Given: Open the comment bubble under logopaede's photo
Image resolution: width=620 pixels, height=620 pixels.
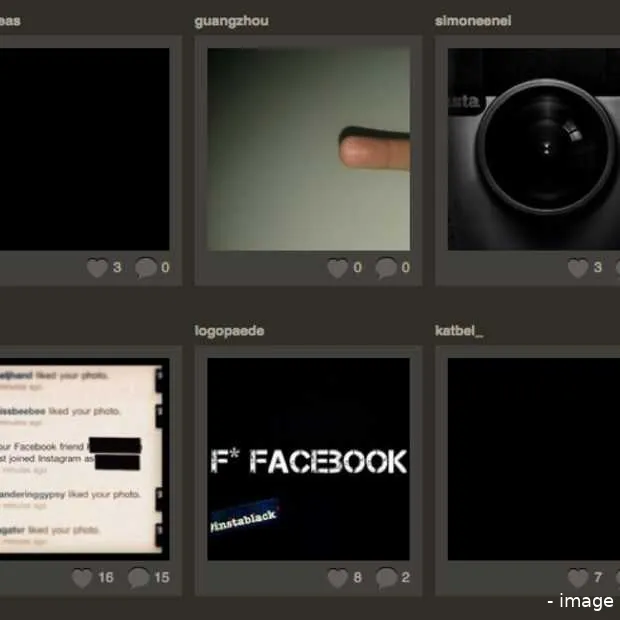Looking at the screenshot, I should pos(386,578).
